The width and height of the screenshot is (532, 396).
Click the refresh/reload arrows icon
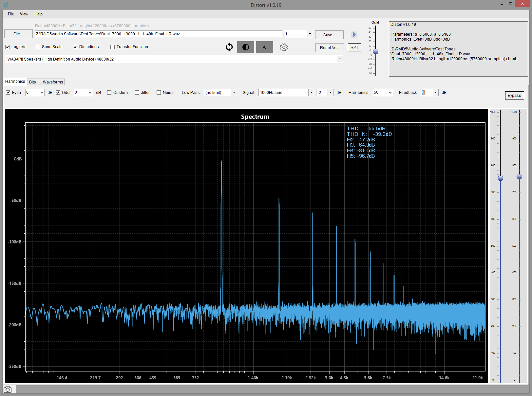point(229,47)
